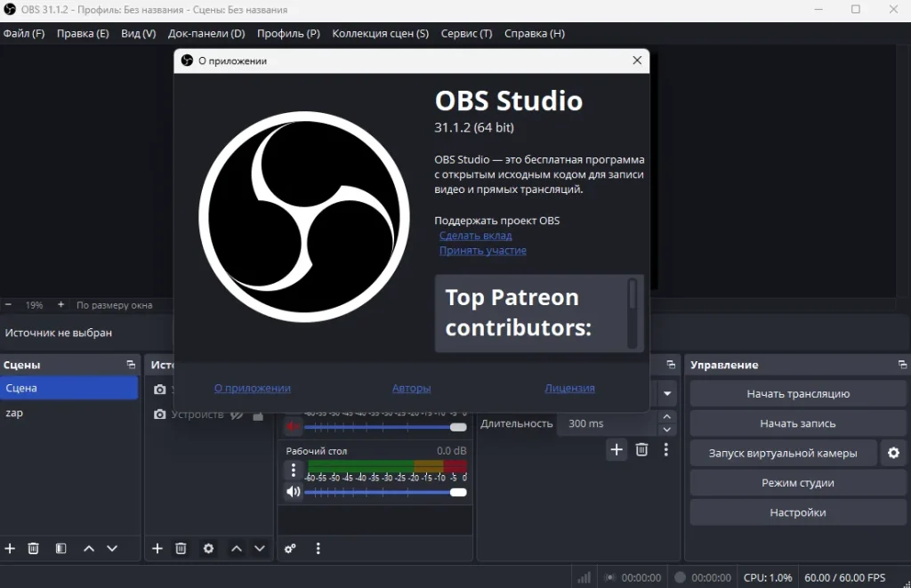The height and width of the screenshot is (588, 911).
Task: Expand the scene transition type dropdown
Action: tap(667, 393)
